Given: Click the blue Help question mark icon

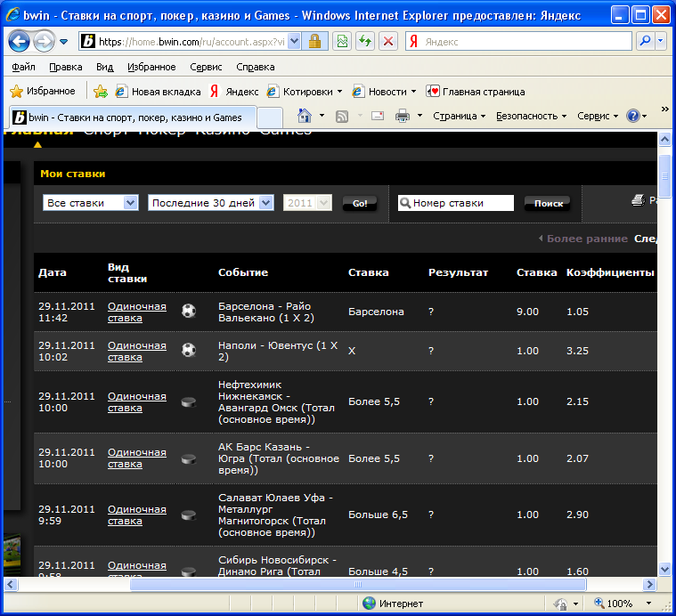Looking at the screenshot, I should click(633, 116).
